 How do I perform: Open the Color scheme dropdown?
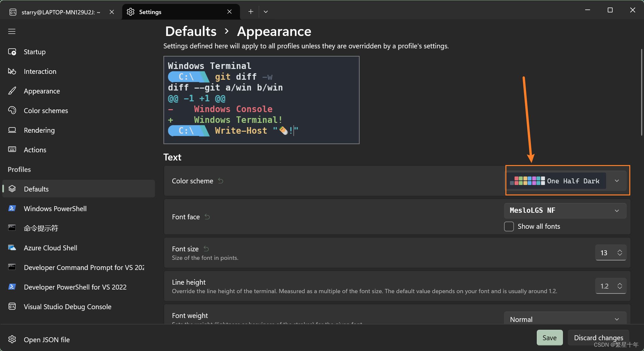click(566, 181)
